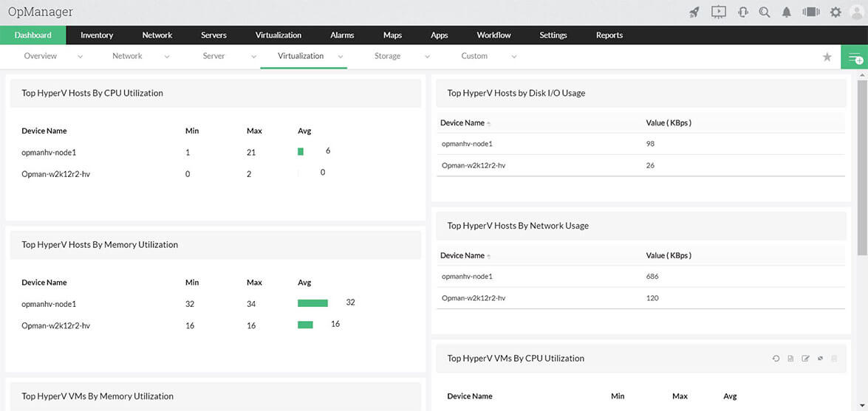Click the 98 value in Disk I/O table

pyautogui.click(x=651, y=144)
